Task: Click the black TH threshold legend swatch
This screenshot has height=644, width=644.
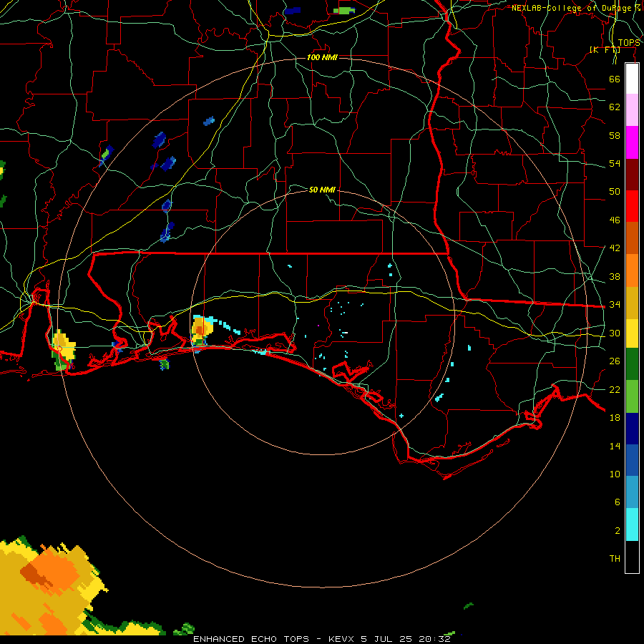Action: pos(632,557)
